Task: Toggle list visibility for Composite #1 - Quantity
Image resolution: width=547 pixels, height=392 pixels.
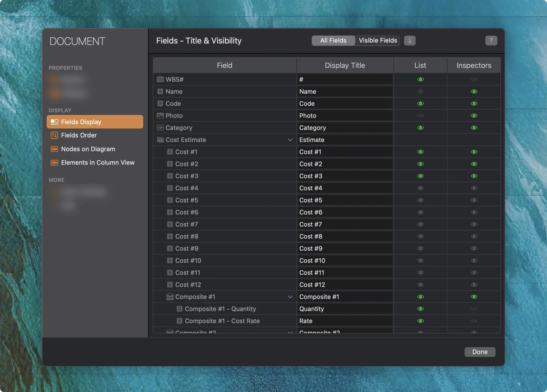Action: [420, 309]
